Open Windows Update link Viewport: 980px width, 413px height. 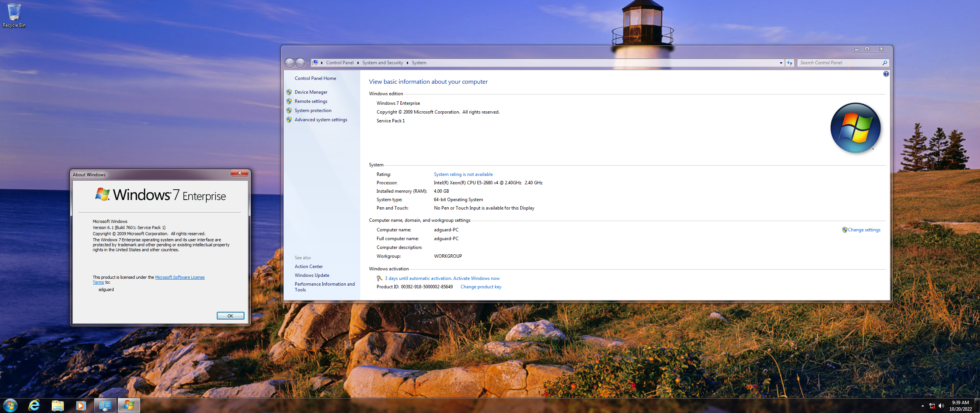coord(312,275)
